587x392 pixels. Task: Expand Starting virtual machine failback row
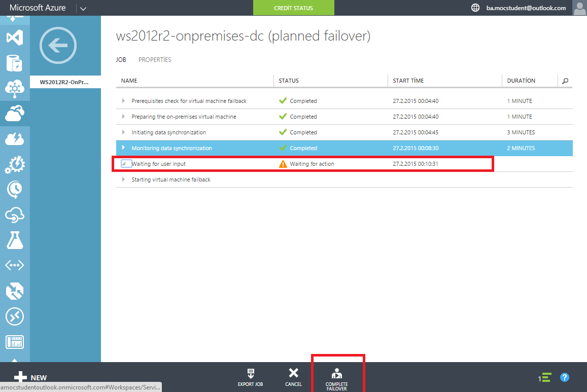point(123,180)
